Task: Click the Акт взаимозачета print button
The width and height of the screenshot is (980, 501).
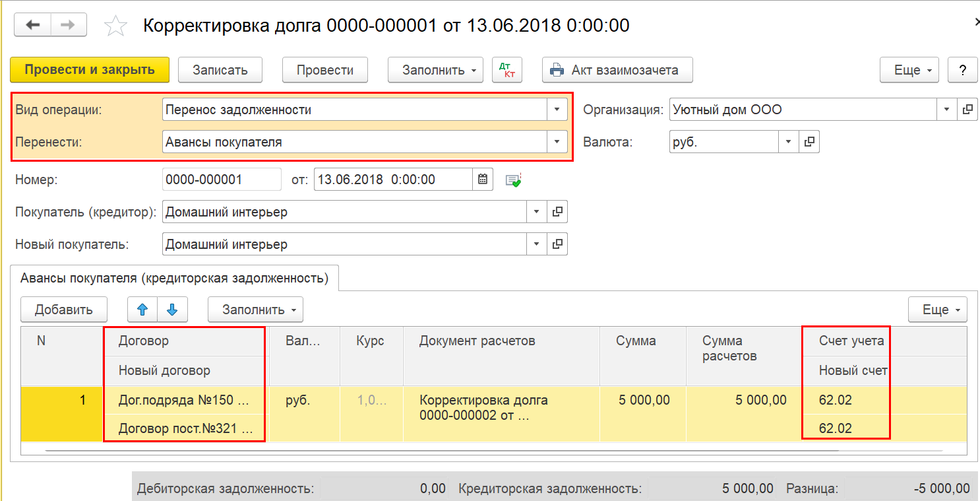Action: pos(617,70)
